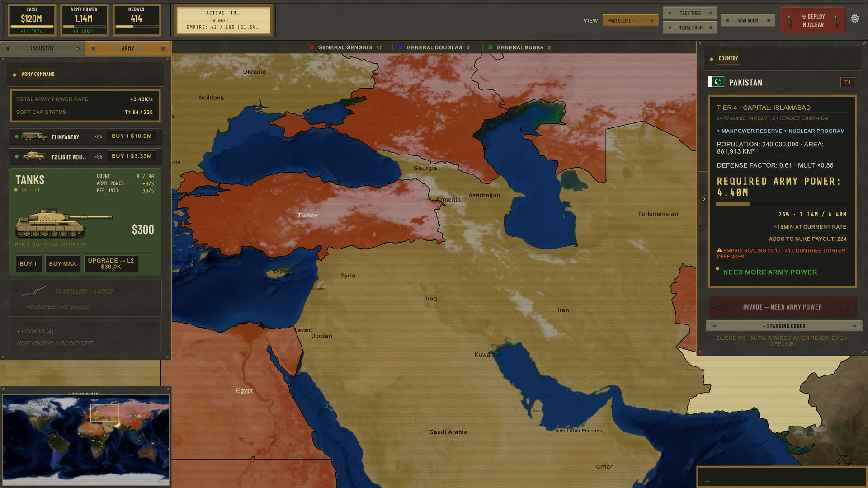Open the Medal Shop
Screen dimensions: 868x488
point(690,28)
